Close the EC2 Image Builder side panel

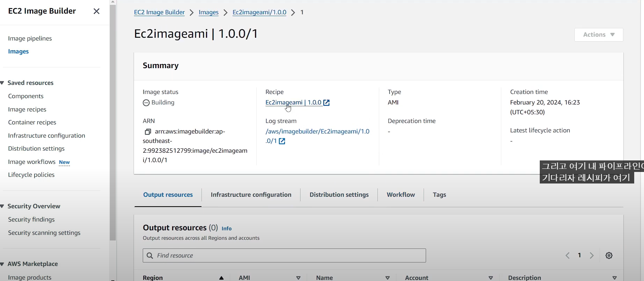(x=97, y=11)
